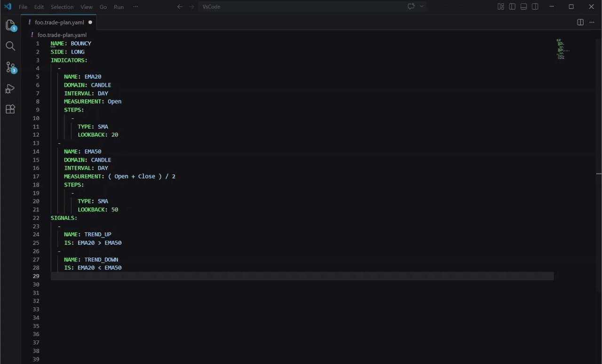Open the File menu
Viewport: 602px width, 364px height.
pos(23,7)
